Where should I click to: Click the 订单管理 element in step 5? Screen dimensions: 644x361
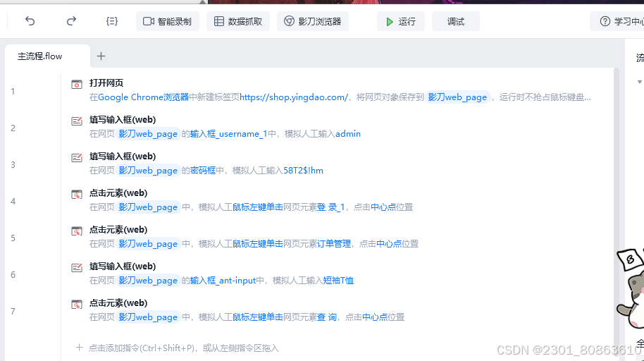click(334, 244)
